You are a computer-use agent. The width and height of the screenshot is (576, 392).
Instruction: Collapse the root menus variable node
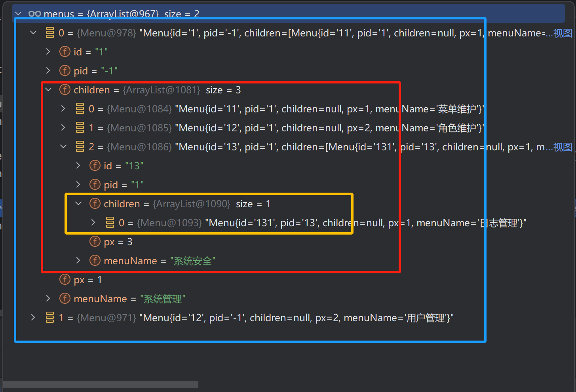click(x=18, y=14)
